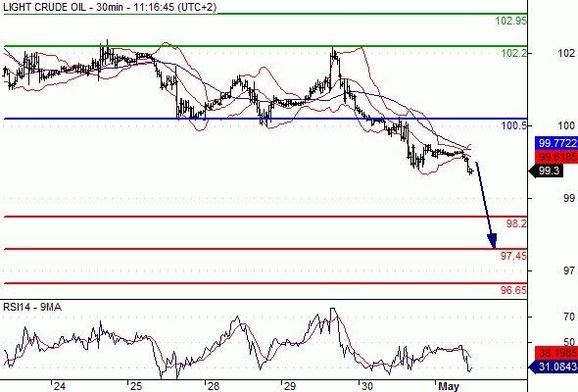
Task: Select the blue 100.5 pivot label
Action: [514, 126]
